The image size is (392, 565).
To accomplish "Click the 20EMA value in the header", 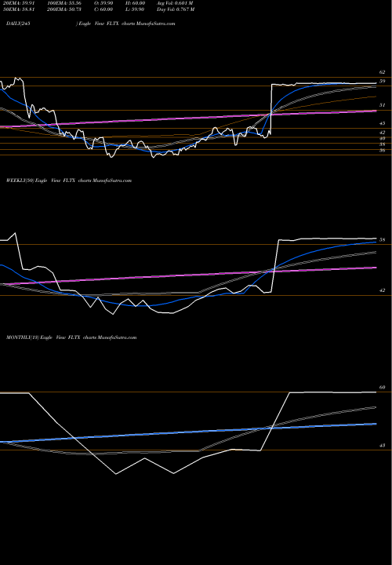I will tap(19, 3).
